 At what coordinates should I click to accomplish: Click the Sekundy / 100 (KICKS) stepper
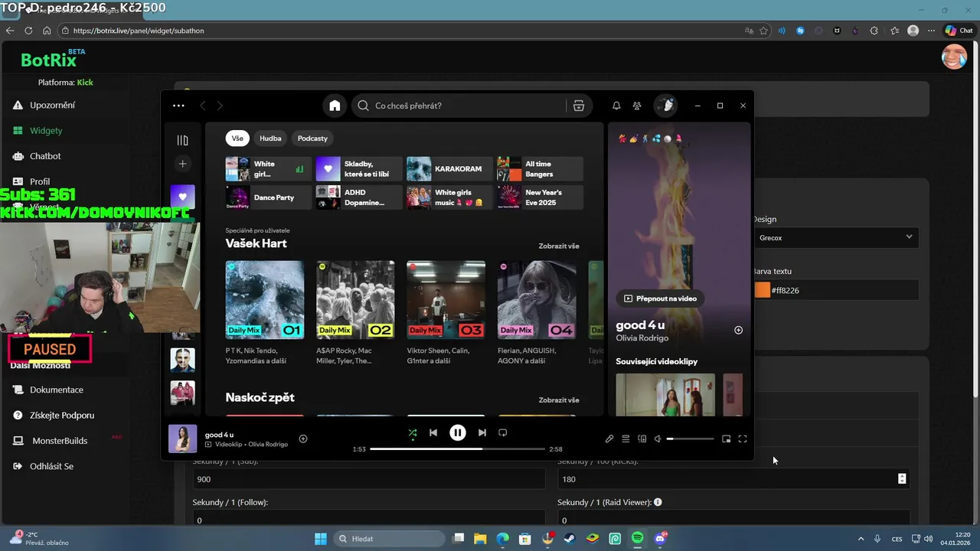(x=902, y=479)
